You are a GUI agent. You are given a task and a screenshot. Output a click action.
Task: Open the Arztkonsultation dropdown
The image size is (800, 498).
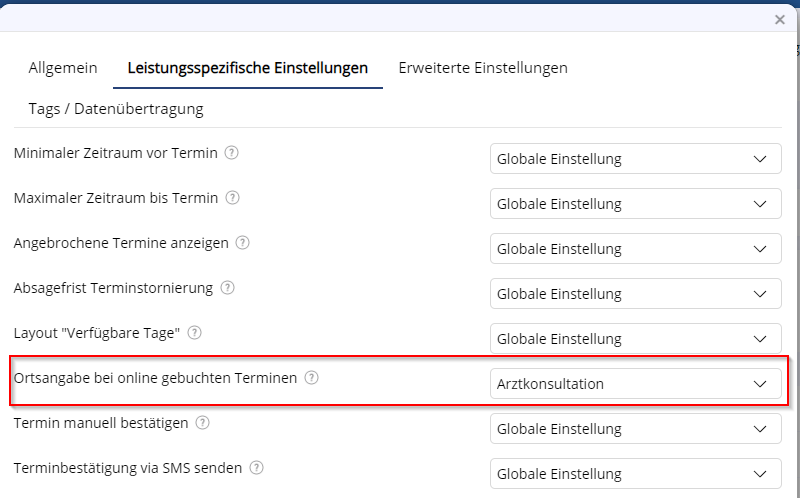pos(635,384)
